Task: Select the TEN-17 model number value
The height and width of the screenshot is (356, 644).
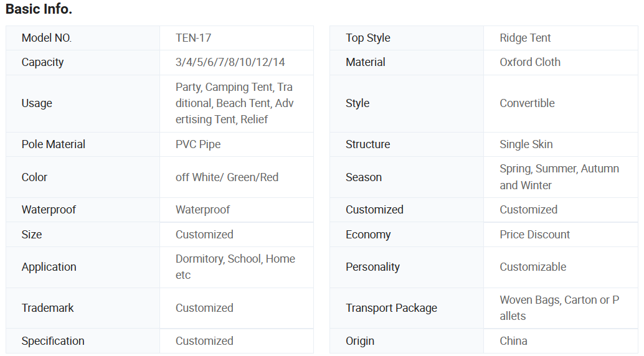Action: (193, 38)
